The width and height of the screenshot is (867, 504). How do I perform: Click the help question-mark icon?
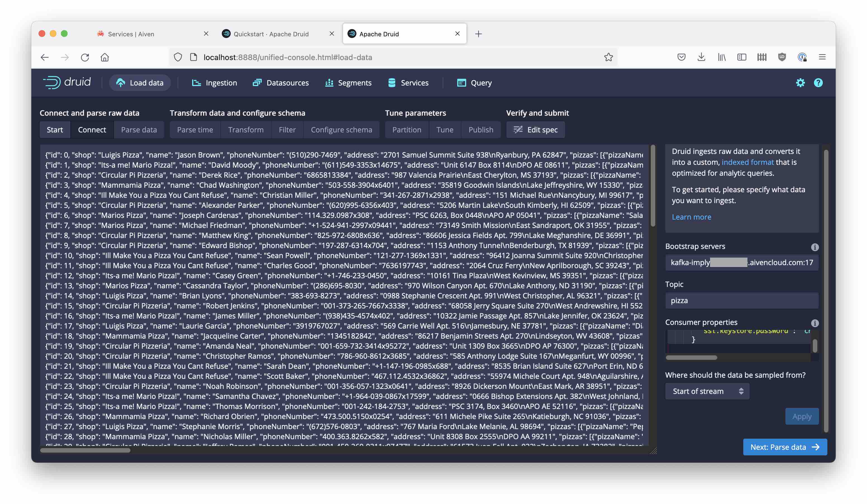818,83
